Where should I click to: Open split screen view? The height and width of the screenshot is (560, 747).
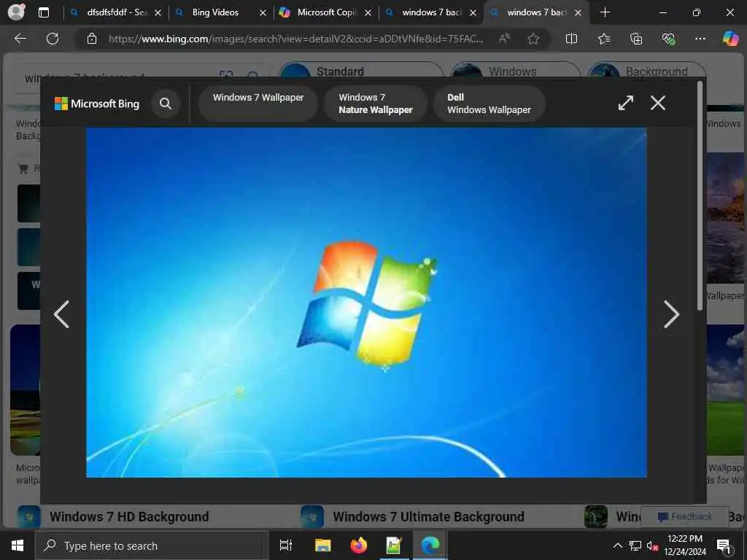coord(571,39)
